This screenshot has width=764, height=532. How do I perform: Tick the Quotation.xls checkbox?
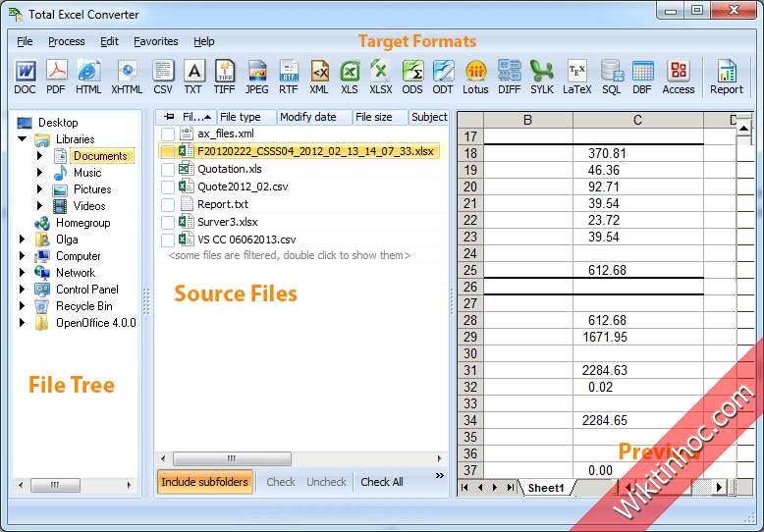168,170
